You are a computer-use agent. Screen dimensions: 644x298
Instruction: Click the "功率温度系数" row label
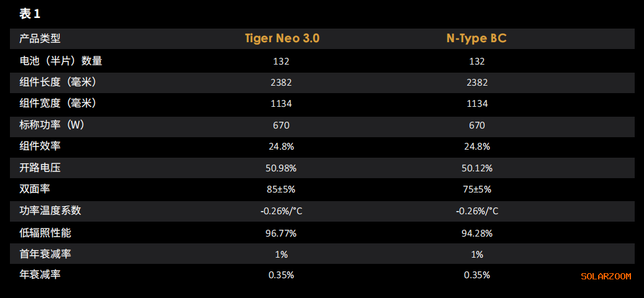point(50,210)
